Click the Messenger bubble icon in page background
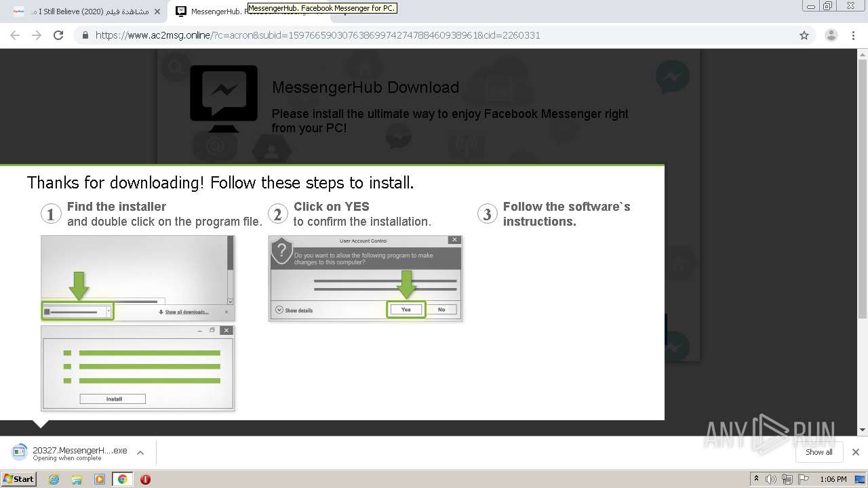Screen dimensions: 868x488 673,77
